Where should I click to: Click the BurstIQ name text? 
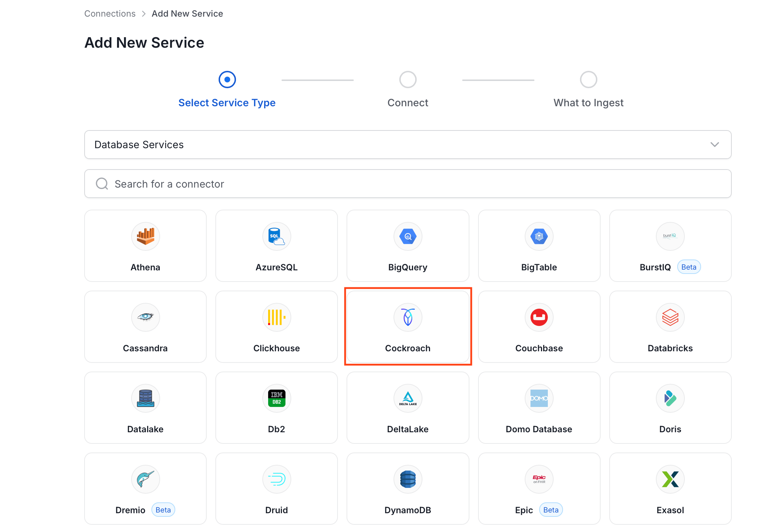pyautogui.click(x=655, y=267)
